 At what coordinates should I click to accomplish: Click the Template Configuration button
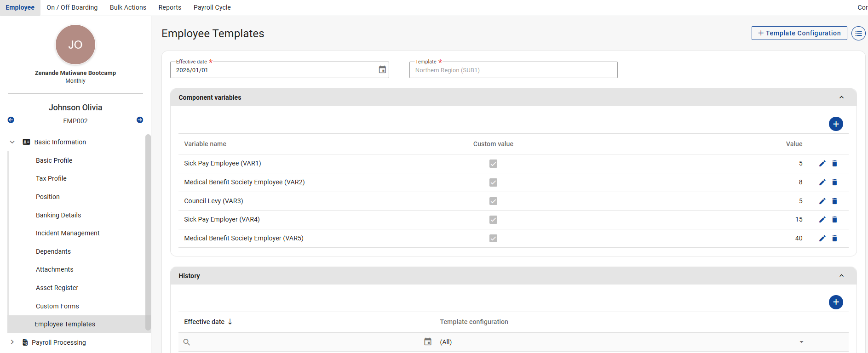pos(799,33)
